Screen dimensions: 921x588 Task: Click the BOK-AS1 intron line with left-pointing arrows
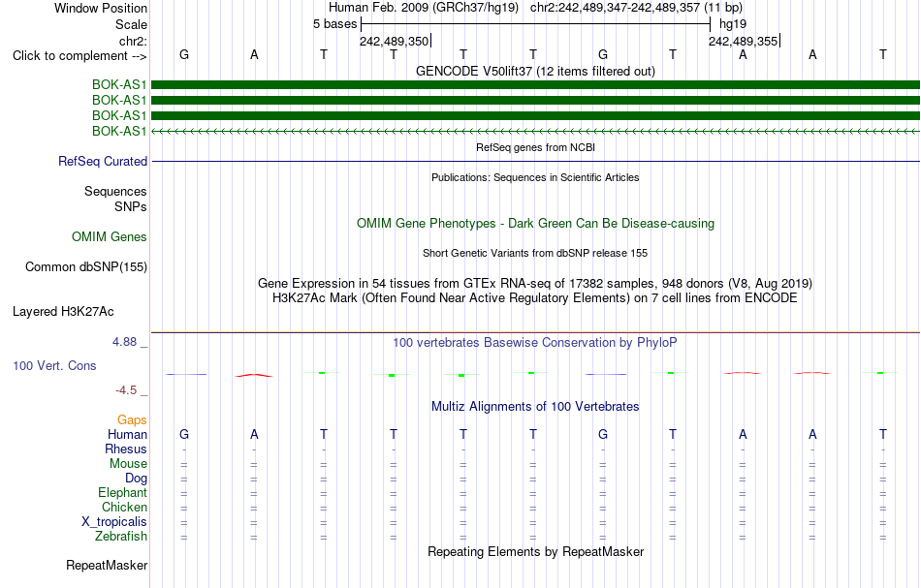(x=535, y=132)
